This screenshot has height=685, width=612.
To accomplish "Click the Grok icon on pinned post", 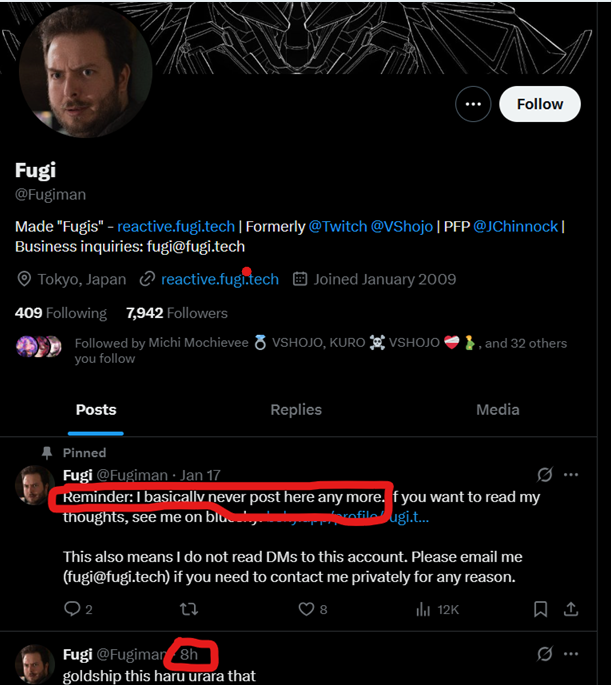I will click(x=545, y=475).
